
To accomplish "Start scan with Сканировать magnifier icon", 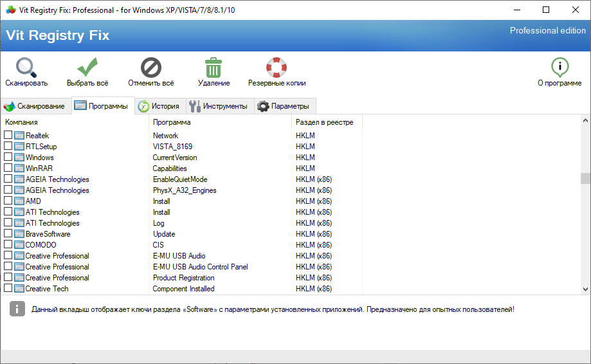I will tap(26, 68).
